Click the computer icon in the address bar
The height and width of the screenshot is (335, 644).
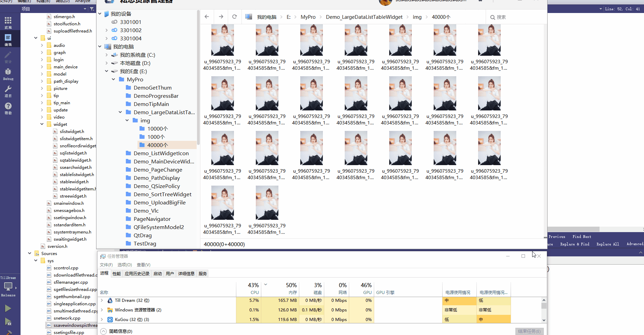click(x=249, y=17)
